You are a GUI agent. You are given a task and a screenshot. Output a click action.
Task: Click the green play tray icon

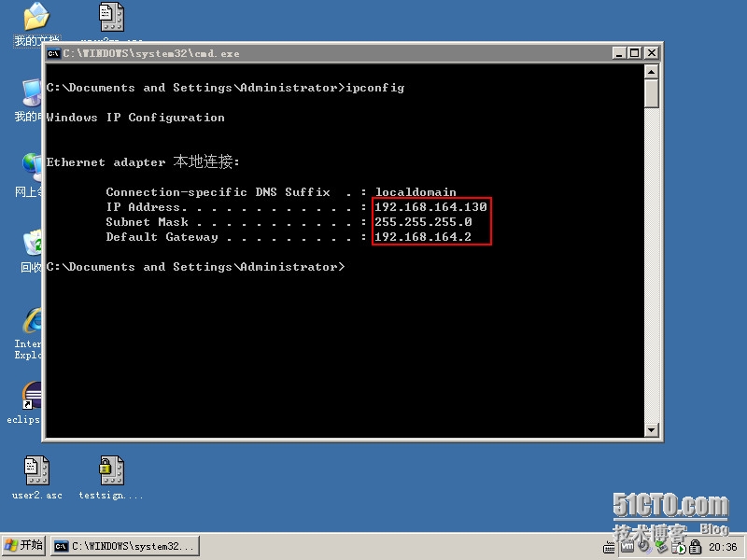pos(680,549)
